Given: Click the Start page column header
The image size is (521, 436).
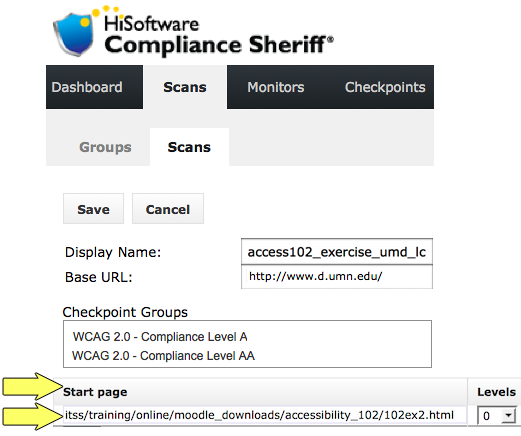Looking at the screenshot, I should pos(95,392).
